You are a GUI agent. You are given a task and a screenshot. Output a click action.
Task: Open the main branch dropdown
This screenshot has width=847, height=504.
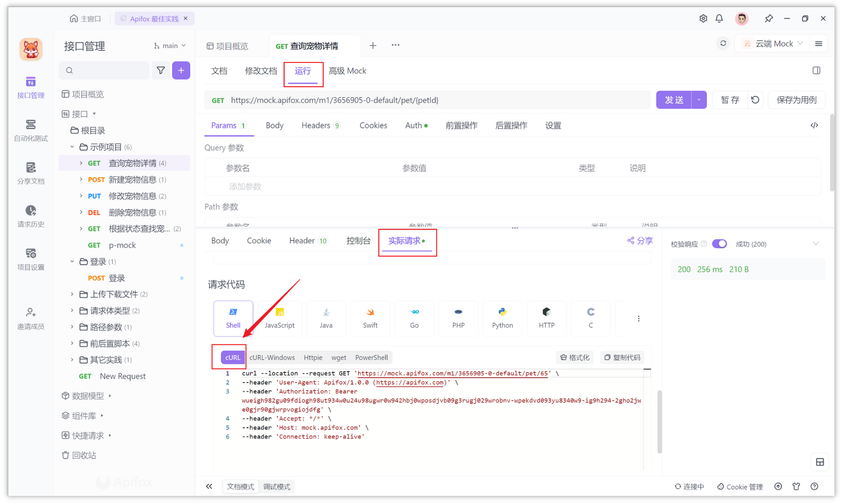169,45
